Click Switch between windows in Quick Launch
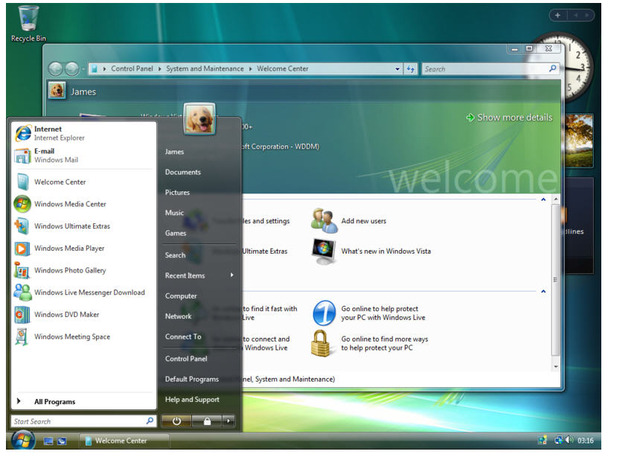640x457 pixels. tap(62, 441)
